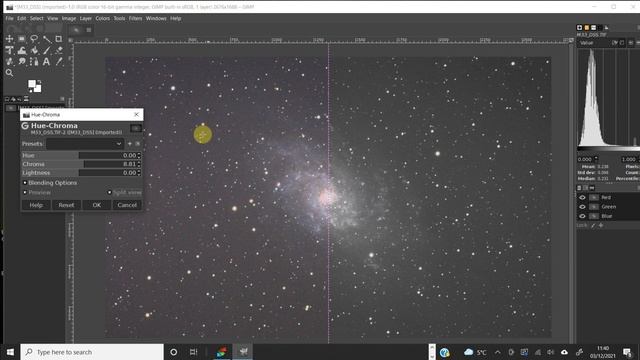Open Task View on the taskbar

pyautogui.click(x=193, y=352)
